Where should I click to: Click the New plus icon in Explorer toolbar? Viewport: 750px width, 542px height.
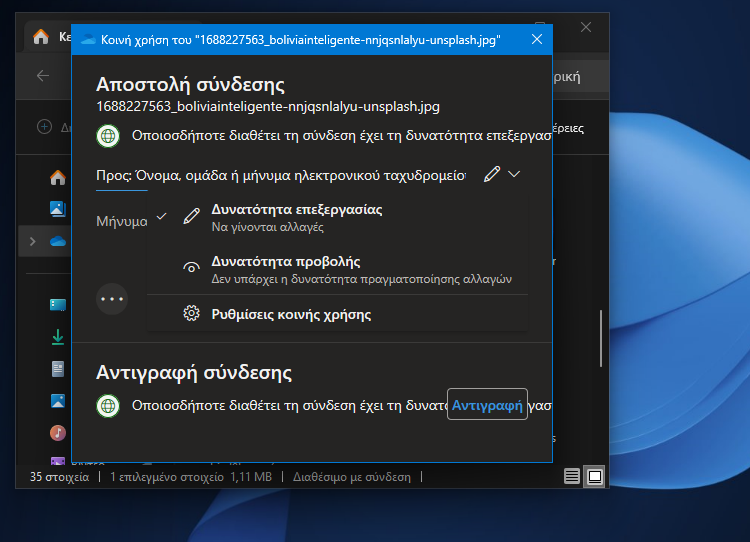click(x=44, y=127)
